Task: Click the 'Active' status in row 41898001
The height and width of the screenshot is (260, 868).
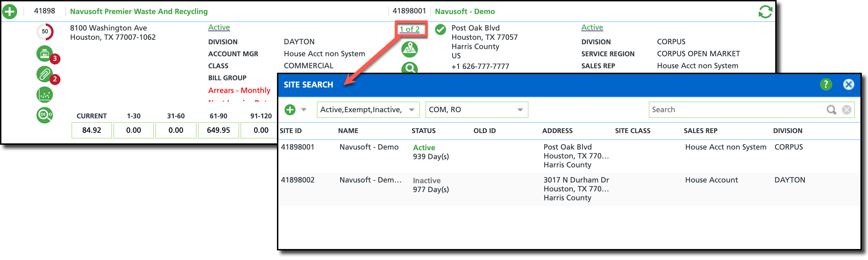Action: click(424, 147)
